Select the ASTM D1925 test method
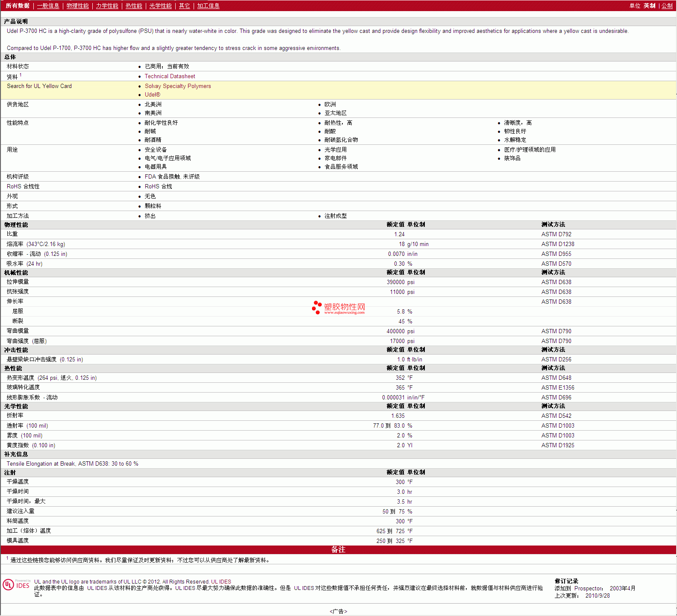Screen dimensions: 677x616 pyautogui.click(x=558, y=445)
